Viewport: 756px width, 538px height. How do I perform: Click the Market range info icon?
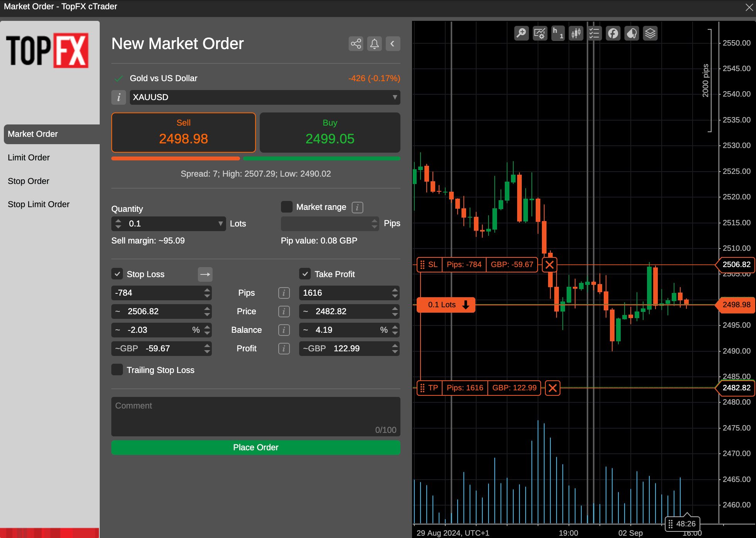pyautogui.click(x=357, y=208)
